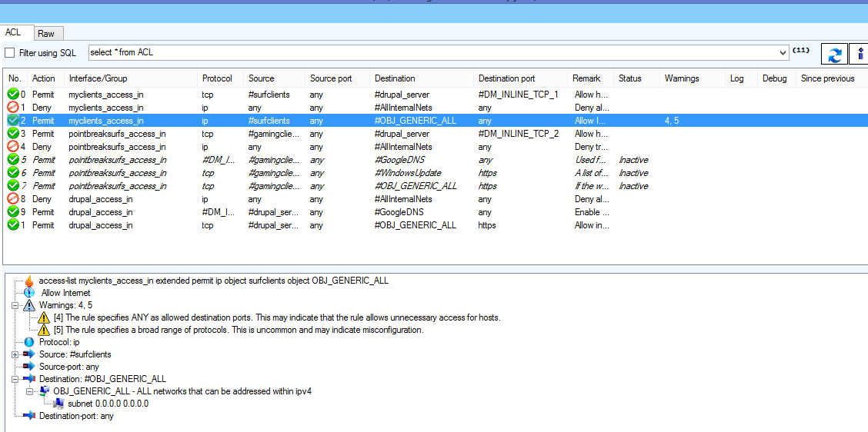
Task: Collapse the Warnings: 4, 5 tree node
Action: [x=15, y=305]
